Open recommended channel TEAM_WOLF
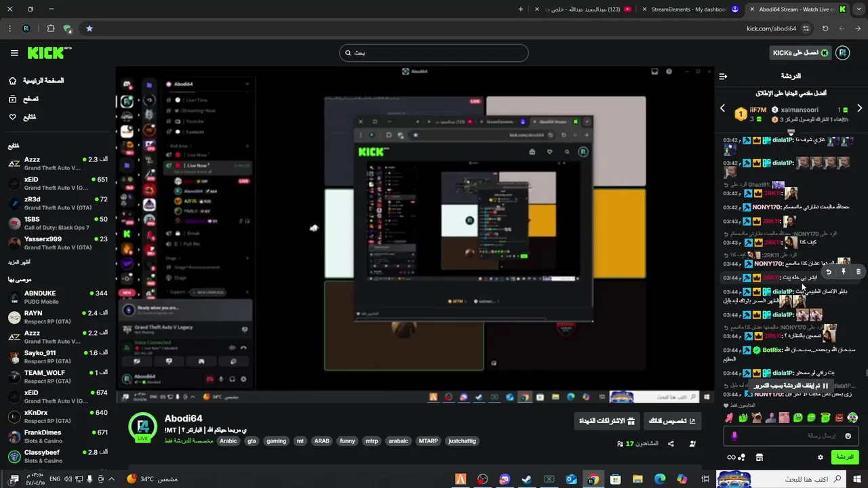868x488 pixels. [58, 376]
